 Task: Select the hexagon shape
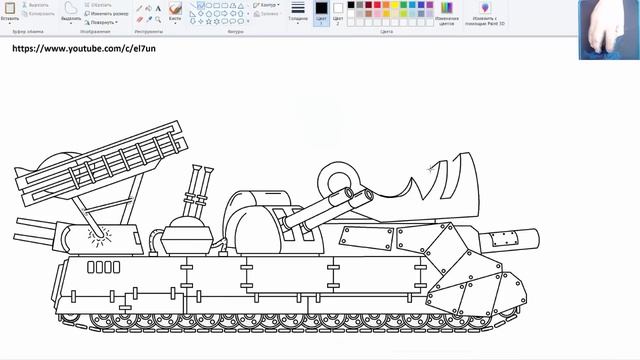tap(216, 13)
